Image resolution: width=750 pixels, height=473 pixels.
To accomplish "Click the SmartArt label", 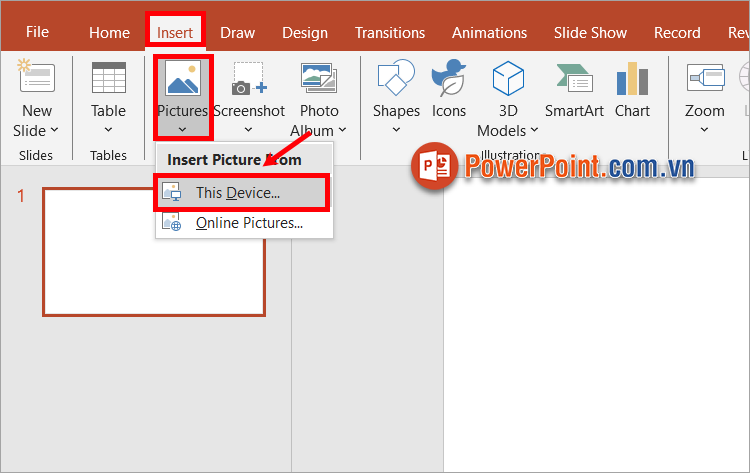I will [x=574, y=111].
